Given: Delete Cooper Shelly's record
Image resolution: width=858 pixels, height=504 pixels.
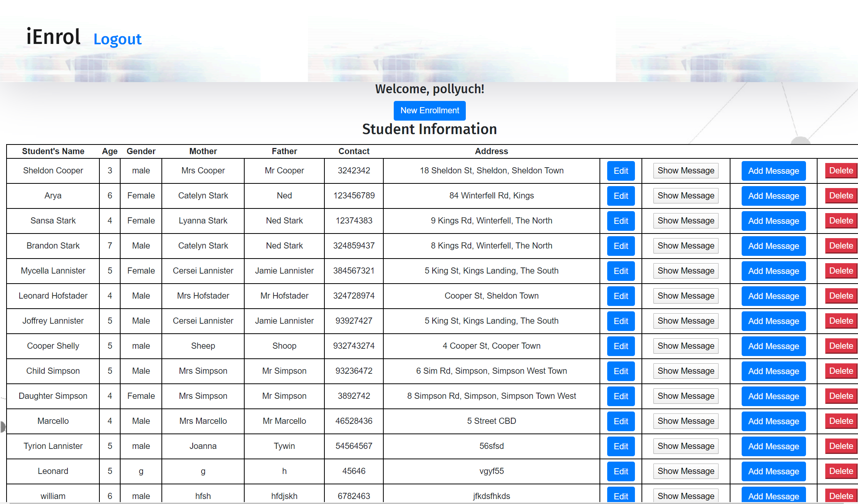Looking at the screenshot, I should click(x=841, y=346).
